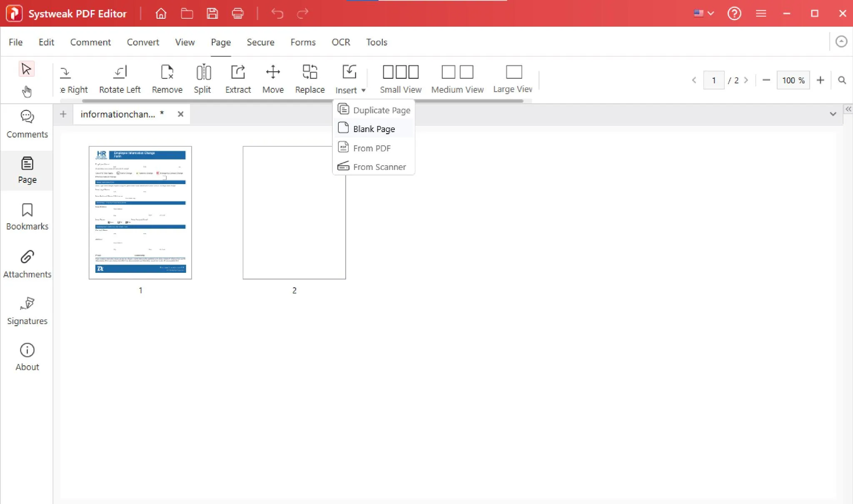Expand the Insert options dropdown
This screenshot has width=853, height=504.
[x=363, y=90]
